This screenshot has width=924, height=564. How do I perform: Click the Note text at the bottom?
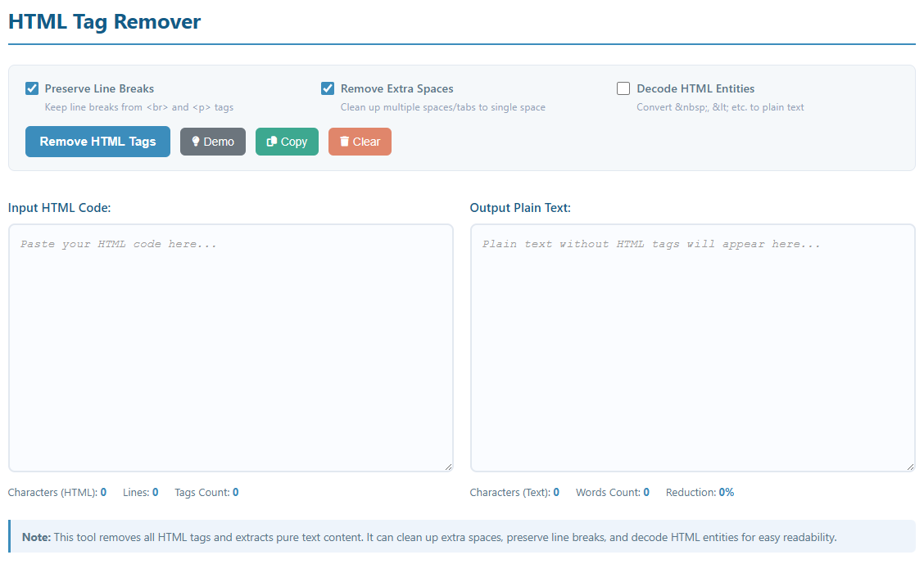429,537
